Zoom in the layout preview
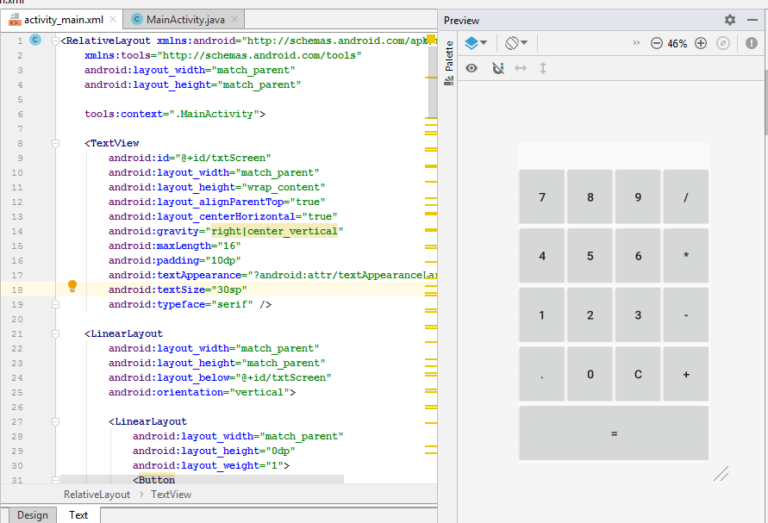The image size is (768, 523). 700,43
